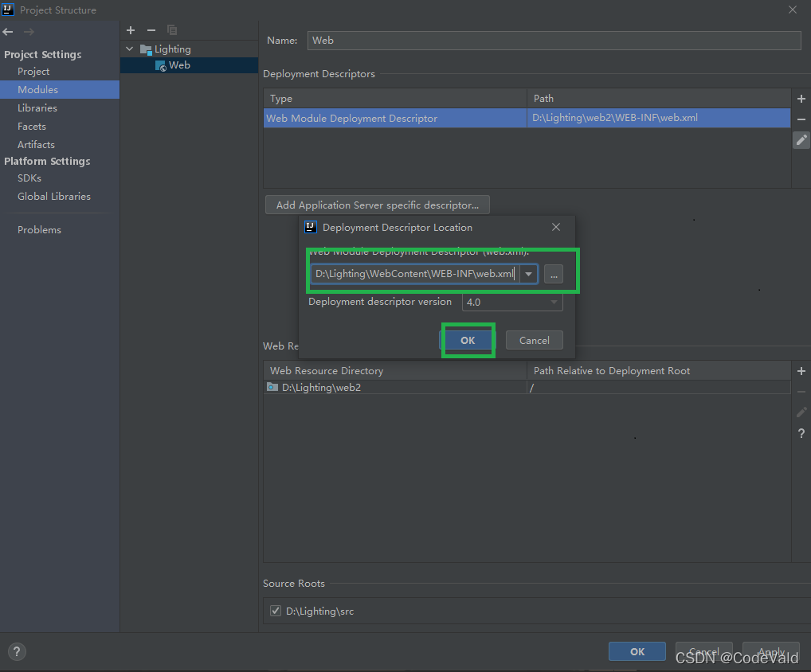The width and height of the screenshot is (811, 672).
Task: Click OK in Project Structure window
Action: pos(637,652)
